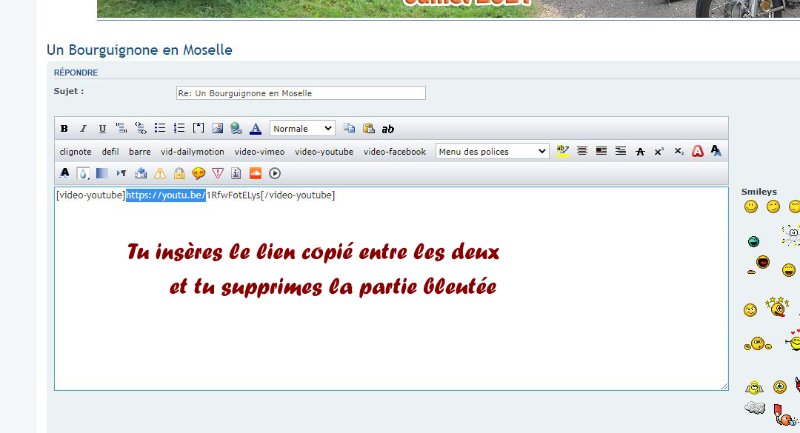Screen dimensions: 800x433
Task: Open the Normale font size dropdown
Action: point(302,129)
